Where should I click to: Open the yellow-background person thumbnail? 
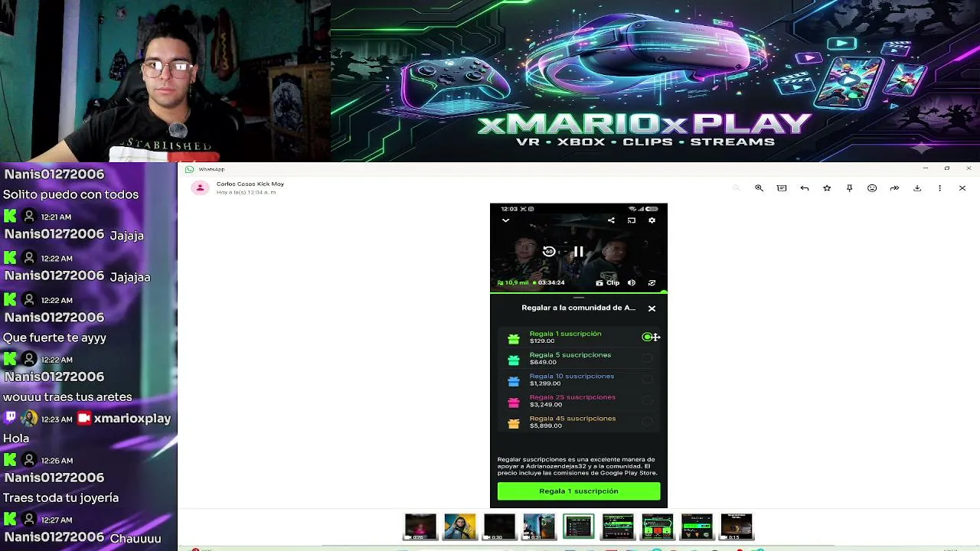click(x=460, y=527)
